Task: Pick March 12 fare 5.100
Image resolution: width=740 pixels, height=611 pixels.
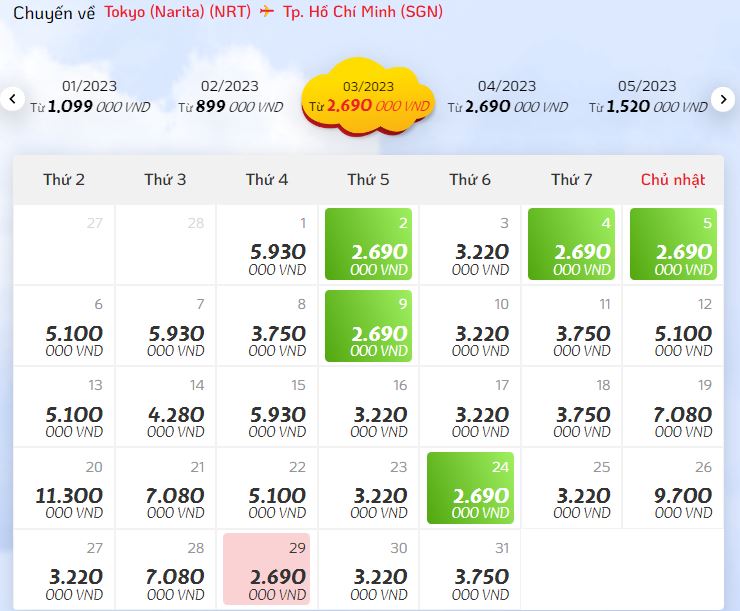Action: click(x=673, y=326)
